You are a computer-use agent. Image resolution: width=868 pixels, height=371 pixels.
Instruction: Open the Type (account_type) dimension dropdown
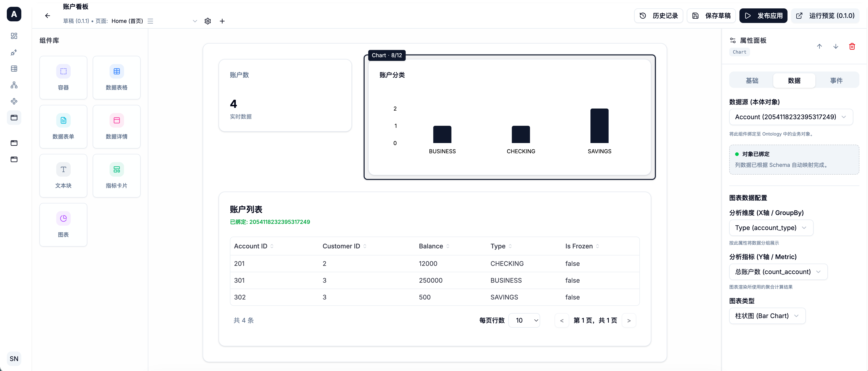coord(771,228)
